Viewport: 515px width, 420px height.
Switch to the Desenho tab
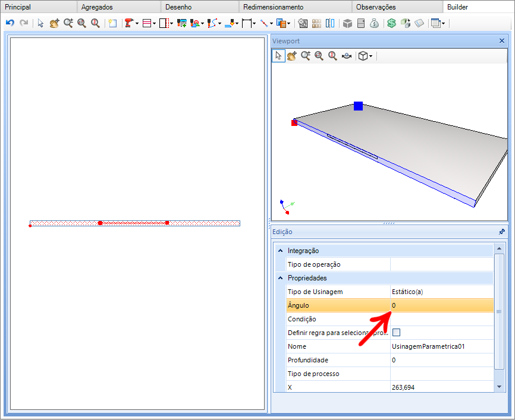coord(178,7)
